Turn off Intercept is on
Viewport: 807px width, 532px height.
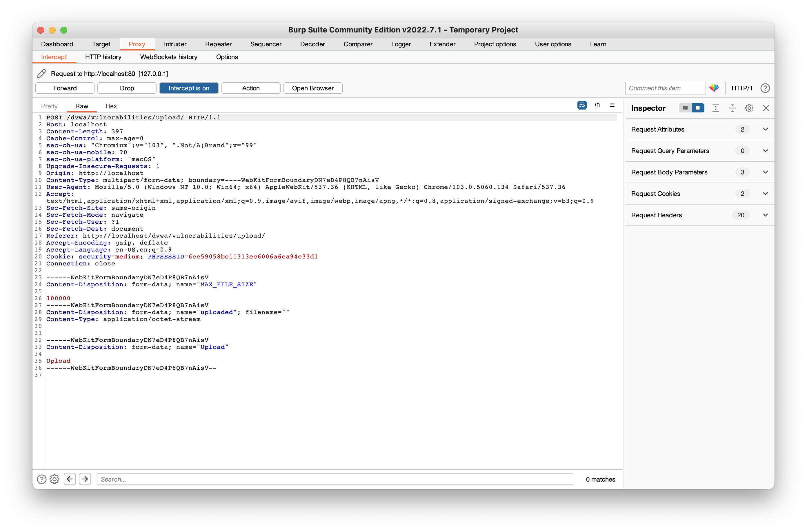(x=189, y=88)
